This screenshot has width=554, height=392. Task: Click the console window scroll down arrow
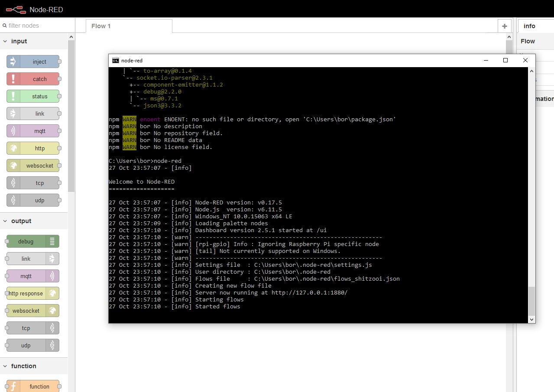click(532, 319)
